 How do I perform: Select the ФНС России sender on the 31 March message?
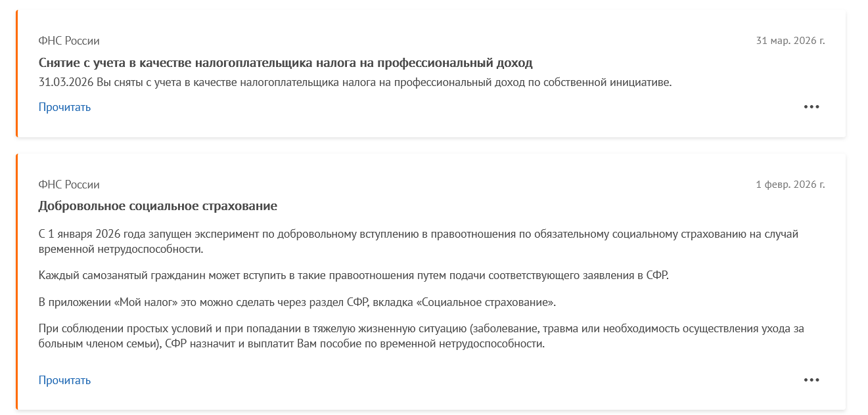[x=69, y=41]
